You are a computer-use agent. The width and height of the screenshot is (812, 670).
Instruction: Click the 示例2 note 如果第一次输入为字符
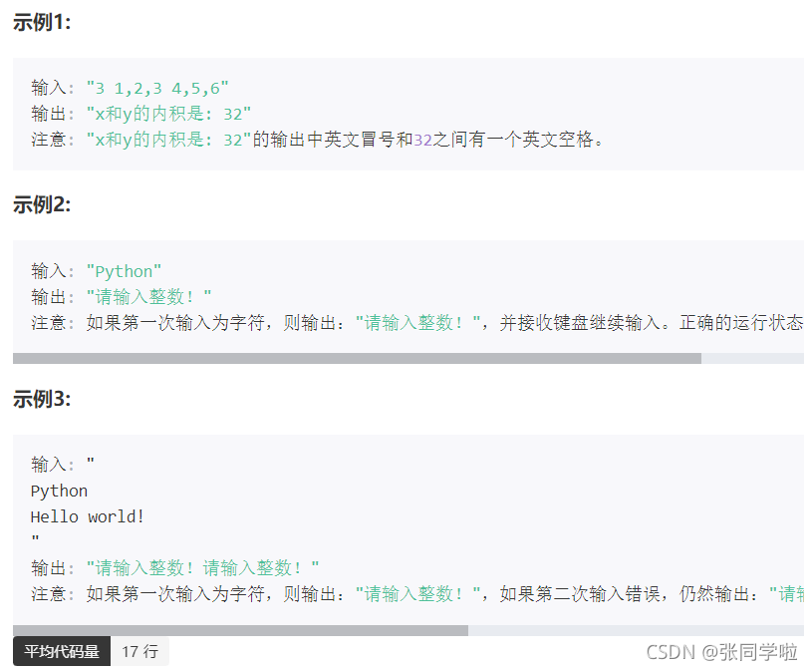[175, 323]
